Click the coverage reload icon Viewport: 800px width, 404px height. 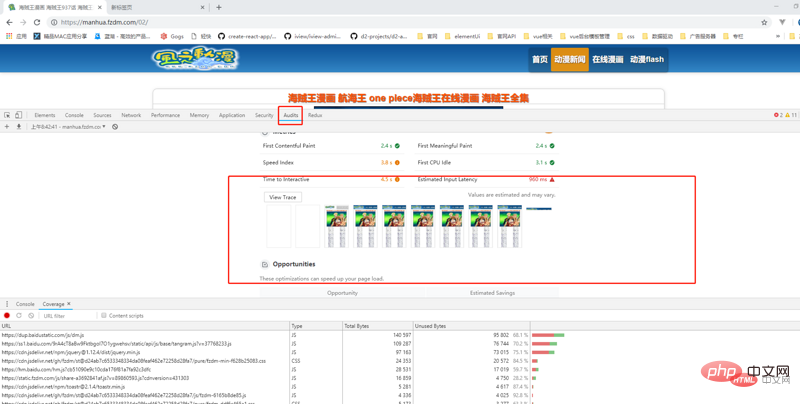tap(19, 316)
